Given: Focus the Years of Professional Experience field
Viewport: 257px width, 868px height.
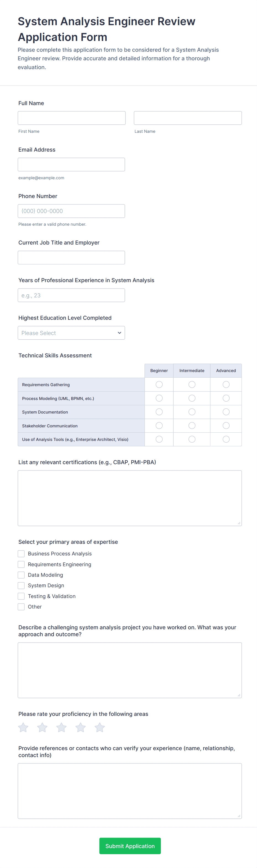Looking at the screenshot, I should tap(71, 295).
